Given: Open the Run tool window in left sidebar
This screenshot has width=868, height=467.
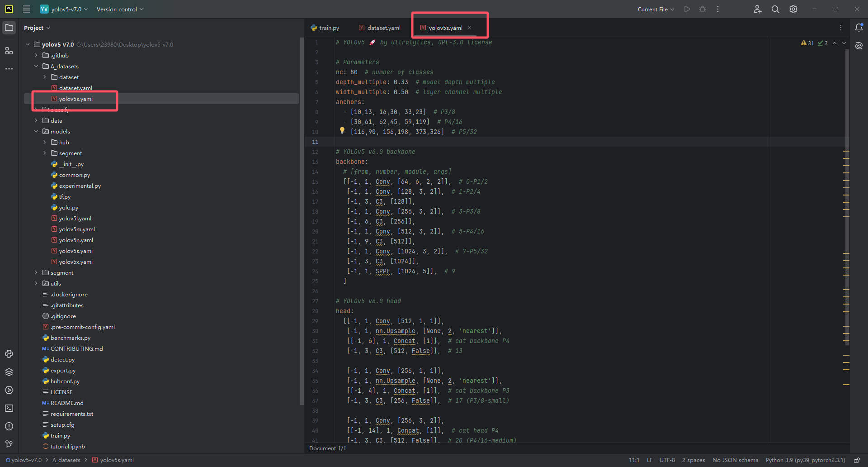Looking at the screenshot, I should 9,390.
